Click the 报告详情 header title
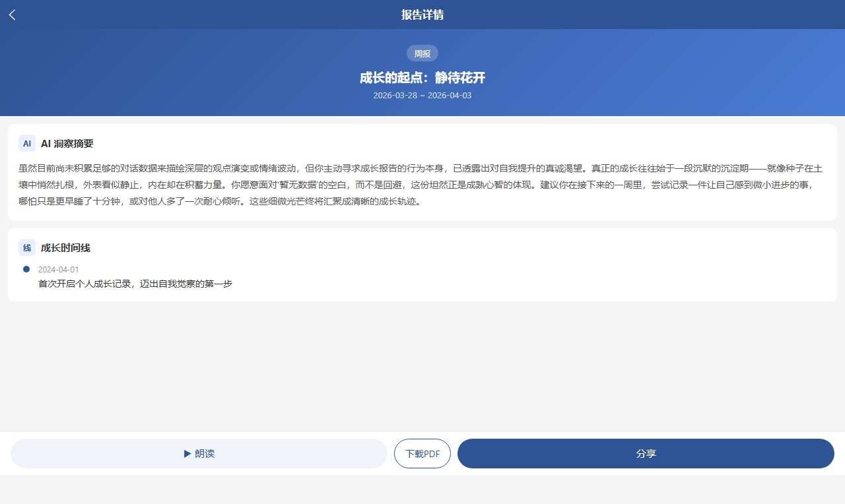 coord(422,15)
